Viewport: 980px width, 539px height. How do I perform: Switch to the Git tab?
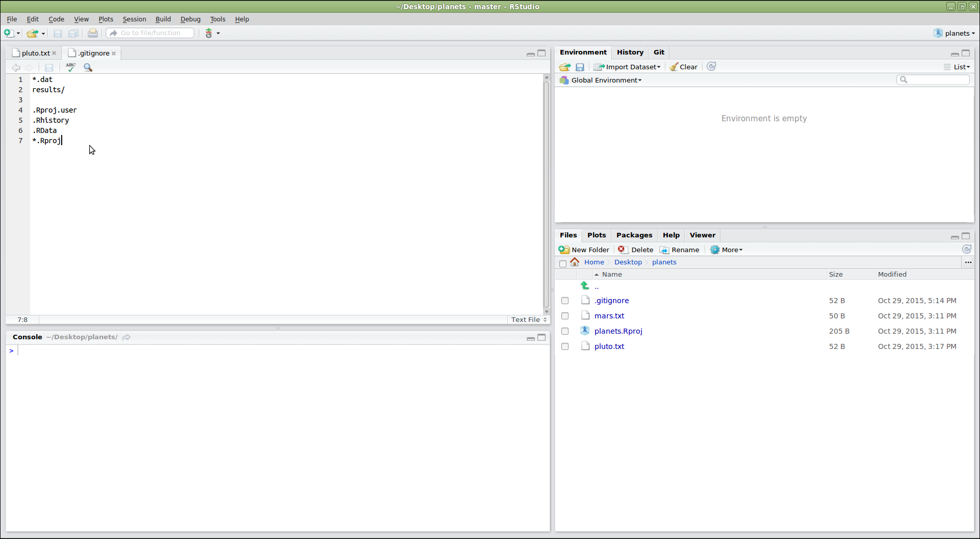pyautogui.click(x=659, y=52)
